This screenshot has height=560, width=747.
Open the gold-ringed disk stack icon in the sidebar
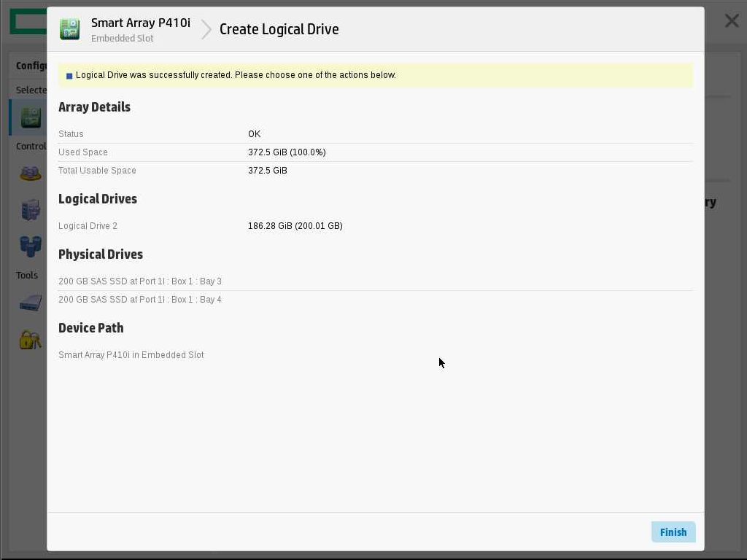click(x=31, y=173)
